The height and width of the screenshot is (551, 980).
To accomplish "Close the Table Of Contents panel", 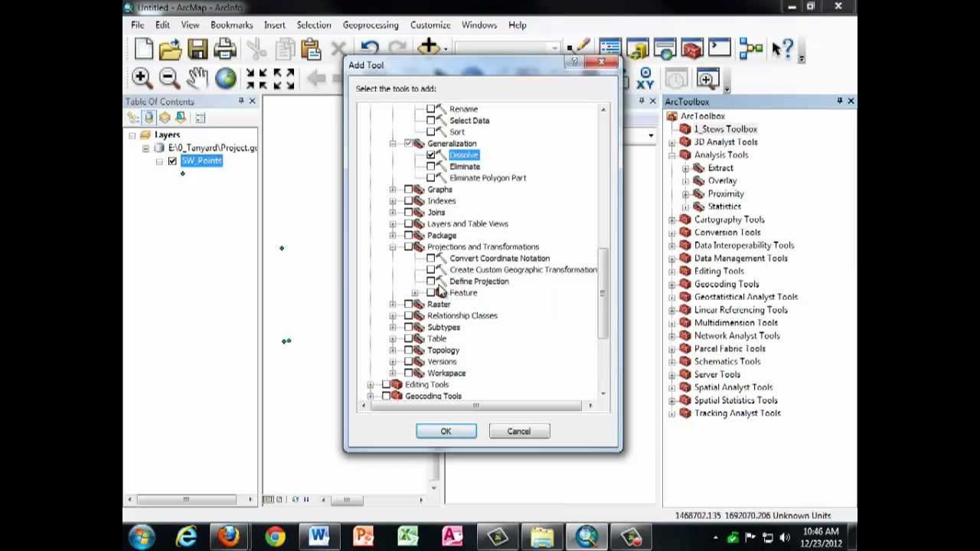I will [x=252, y=101].
